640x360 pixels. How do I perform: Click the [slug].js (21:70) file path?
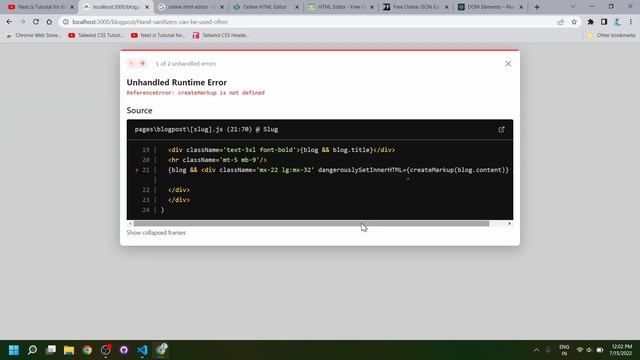point(206,129)
